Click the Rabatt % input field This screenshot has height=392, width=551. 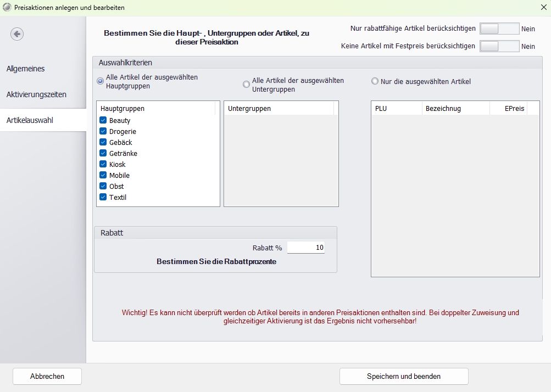point(306,248)
